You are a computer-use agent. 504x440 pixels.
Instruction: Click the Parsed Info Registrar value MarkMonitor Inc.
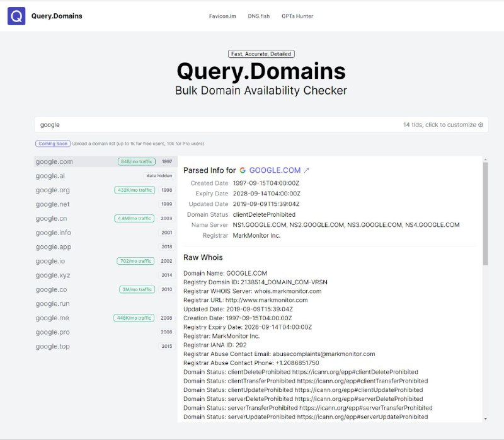pos(256,235)
